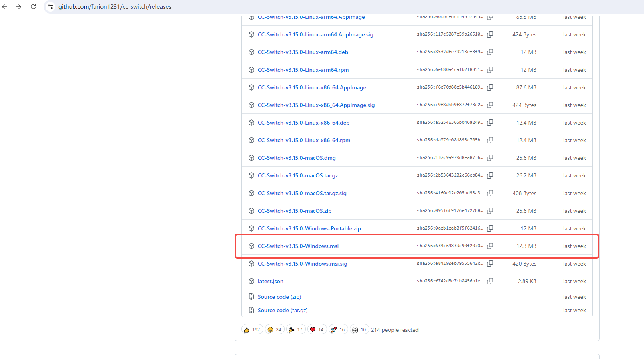The height and width of the screenshot is (359, 644).
Task: React with thumbs up (192)
Action: [252, 330]
